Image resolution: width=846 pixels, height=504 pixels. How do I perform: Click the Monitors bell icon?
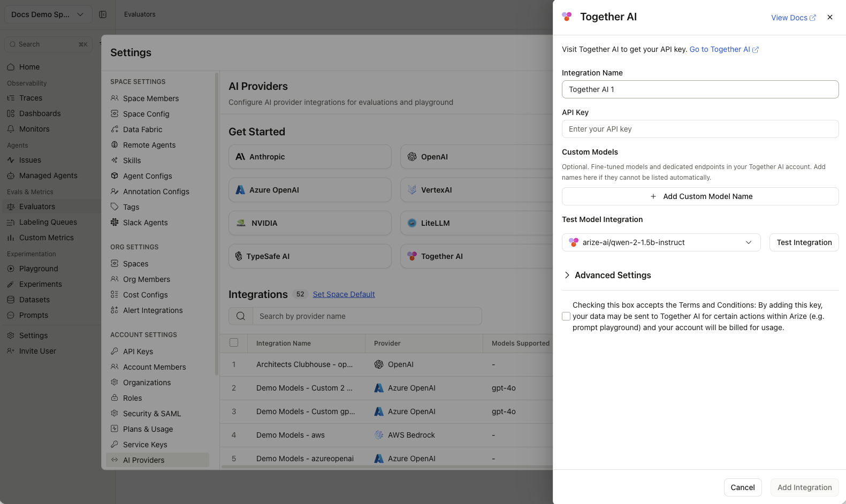[x=11, y=129]
